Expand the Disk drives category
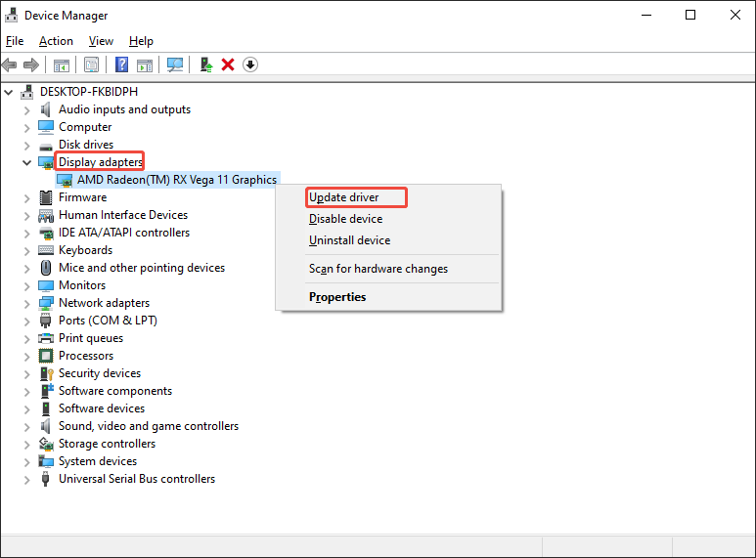The width and height of the screenshot is (756, 558). pyautogui.click(x=27, y=146)
